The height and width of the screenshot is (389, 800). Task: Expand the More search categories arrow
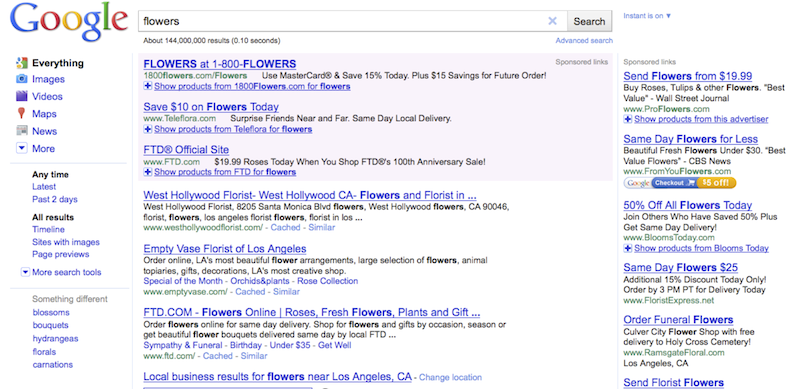pyautogui.click(x=21, y=148)
